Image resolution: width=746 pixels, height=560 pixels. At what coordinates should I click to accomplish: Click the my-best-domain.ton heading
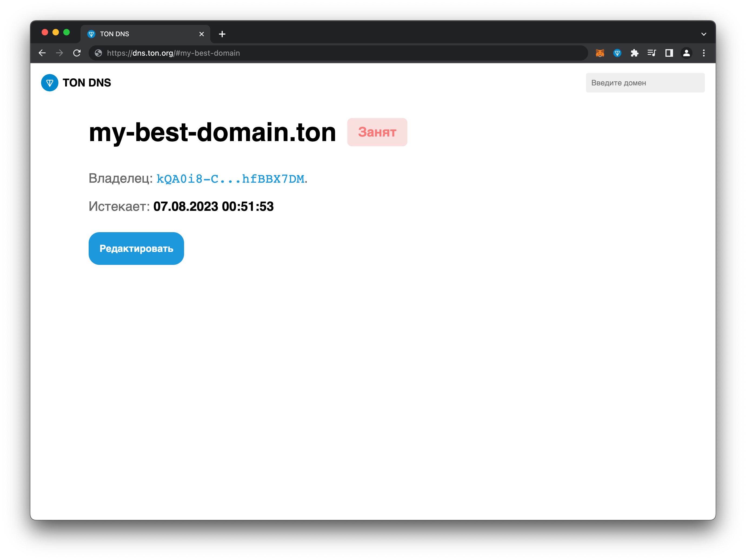click(x=212, y=132)
